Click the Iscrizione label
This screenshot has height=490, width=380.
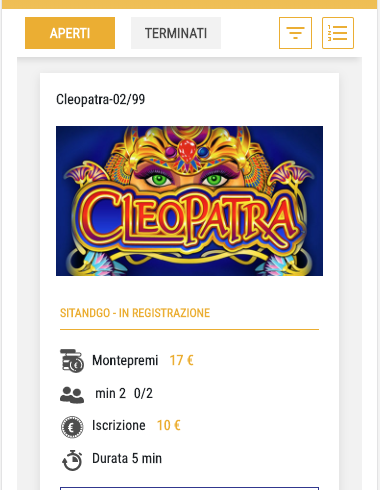119,425
